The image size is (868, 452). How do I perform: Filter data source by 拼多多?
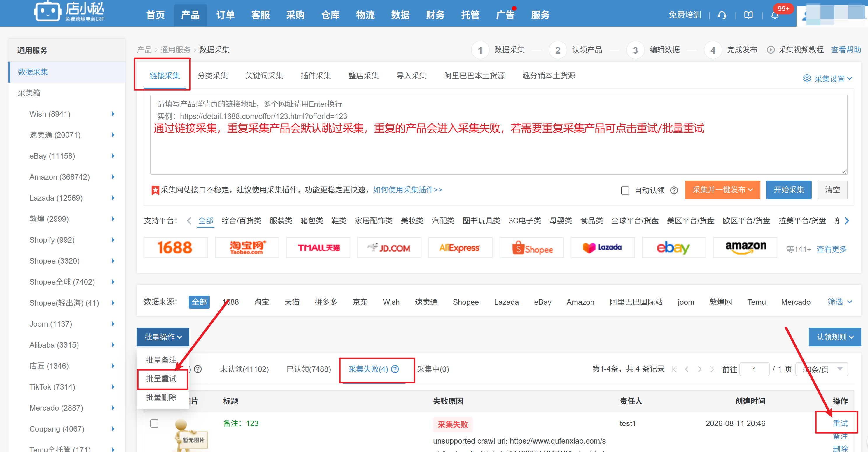click(x=326, y=302)
